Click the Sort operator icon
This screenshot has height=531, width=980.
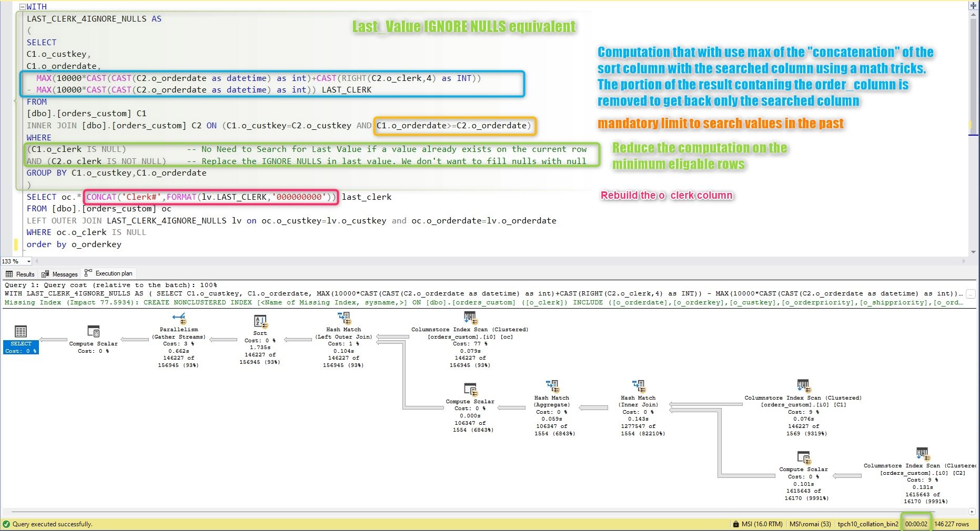(x=260, y=321)
